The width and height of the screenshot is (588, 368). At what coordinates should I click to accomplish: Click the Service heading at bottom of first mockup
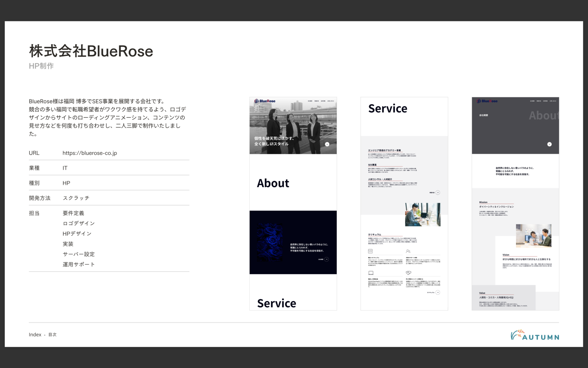click(277, 303)
